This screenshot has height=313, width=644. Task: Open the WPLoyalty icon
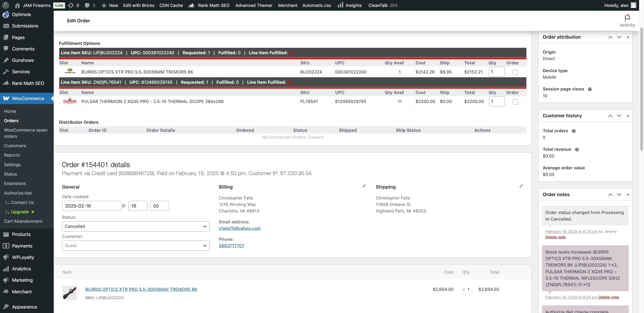click(6, 257)
